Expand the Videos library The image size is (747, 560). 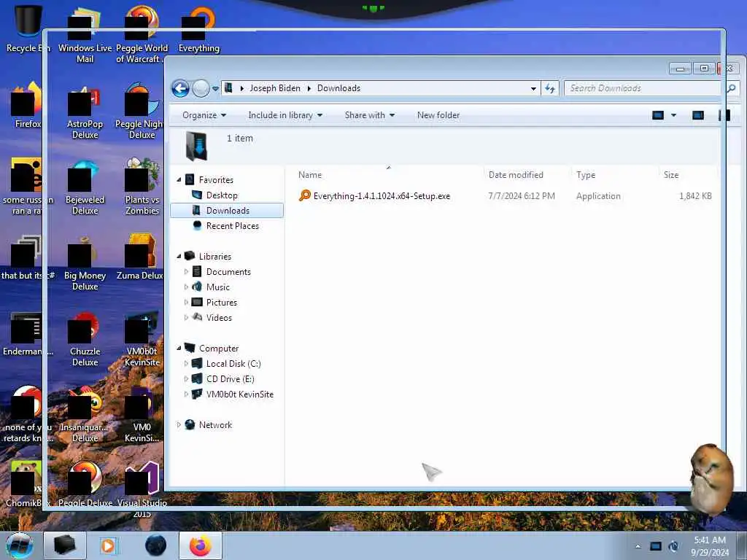(186, 318)
